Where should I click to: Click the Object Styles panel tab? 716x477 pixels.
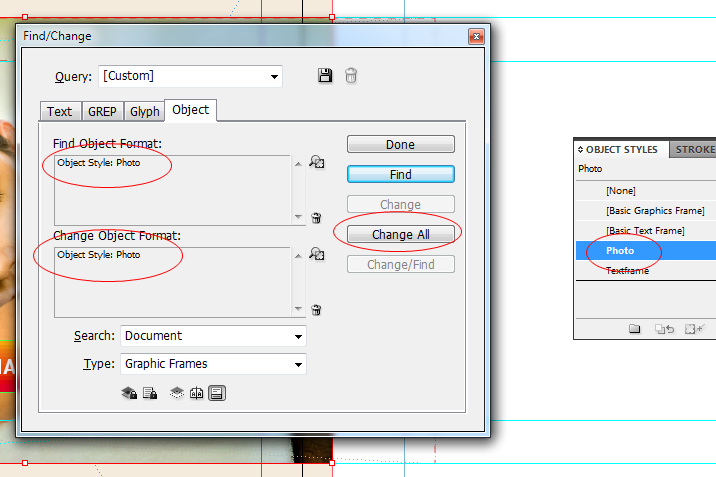point(621,150)
